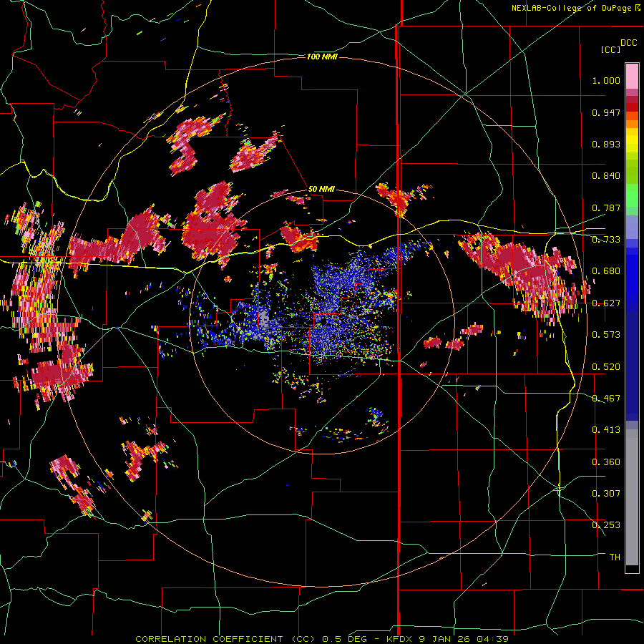
Task: Select the 0.573 scale value
Action: 606,335
